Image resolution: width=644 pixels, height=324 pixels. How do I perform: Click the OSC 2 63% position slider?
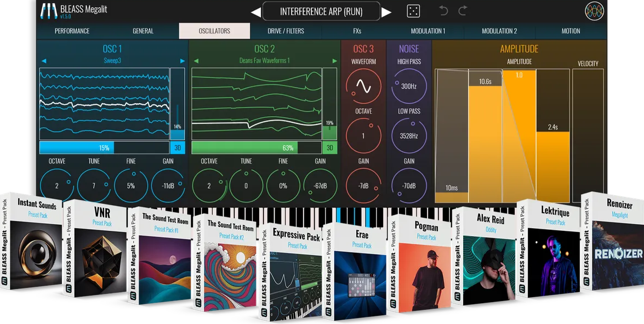point(256,147)
